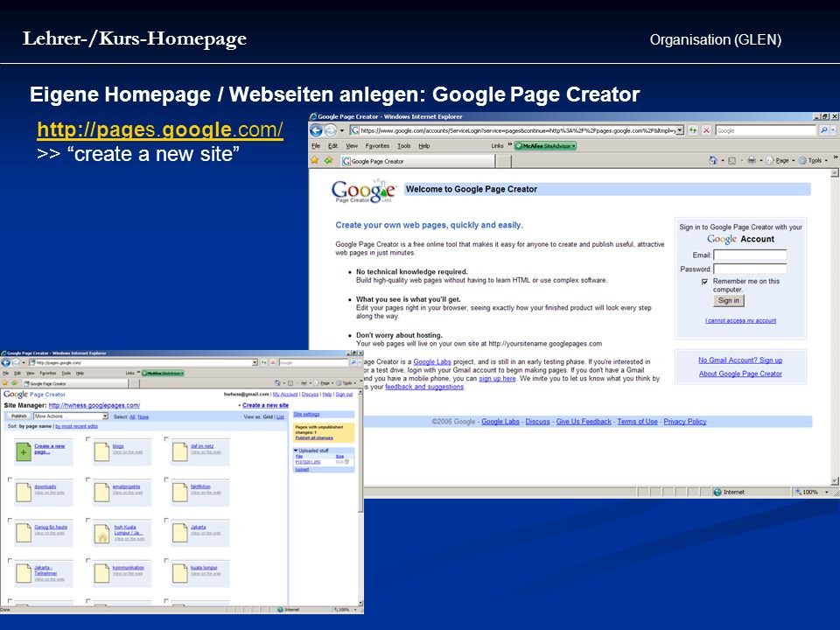Viewport: 840px width, 630px height.
Task: Click red Stop icon in the large login browser window
Action: 707,130
